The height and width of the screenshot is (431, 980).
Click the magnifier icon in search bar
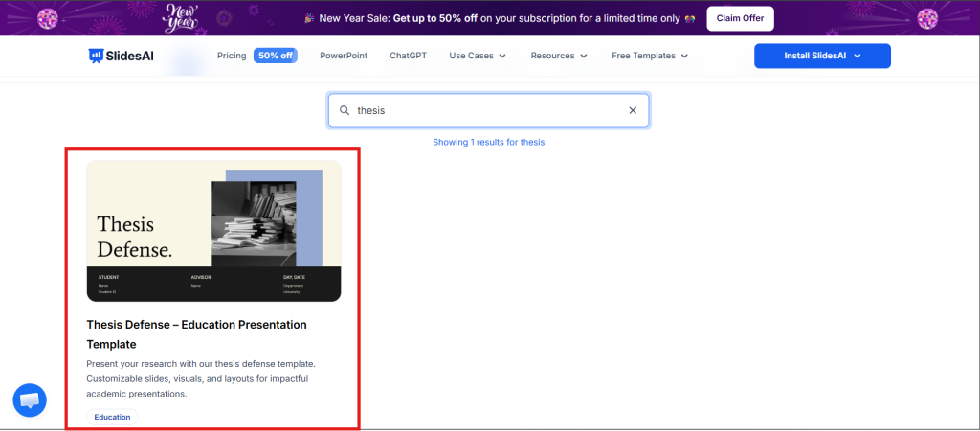pyautogui.click(x=344, y=110)
